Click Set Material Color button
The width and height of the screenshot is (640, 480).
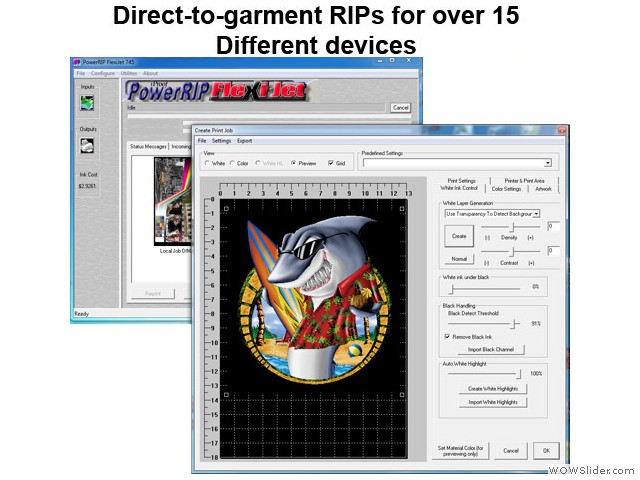click(x=460, y=451)
